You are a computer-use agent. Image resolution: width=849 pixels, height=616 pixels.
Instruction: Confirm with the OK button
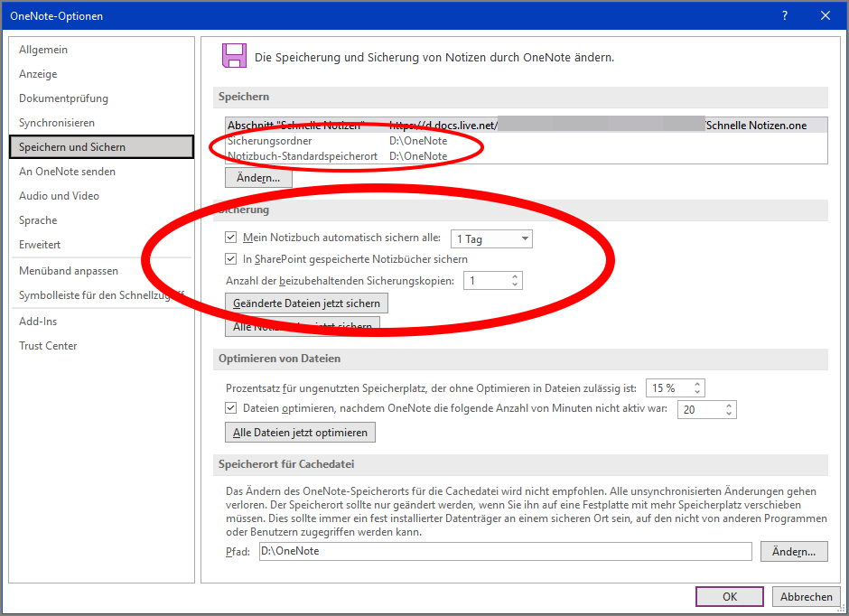730,596
